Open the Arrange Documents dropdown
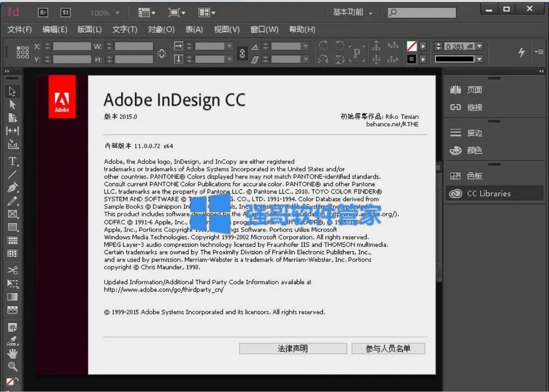Screen dimensions: 549x392 coord(207,13)
